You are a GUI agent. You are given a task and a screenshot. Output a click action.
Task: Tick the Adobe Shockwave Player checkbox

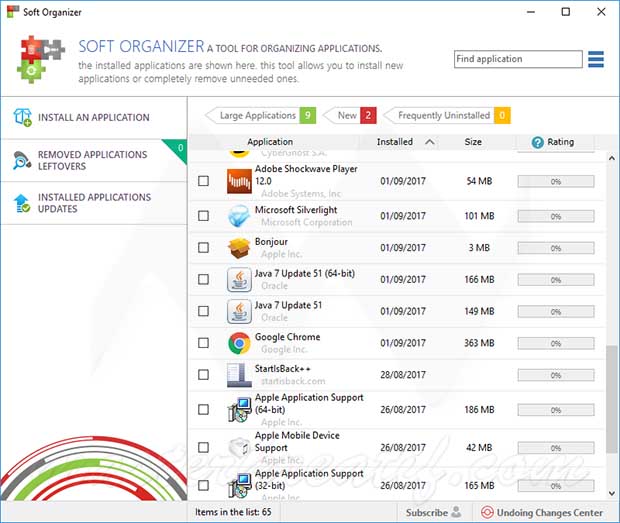[203, 181]
